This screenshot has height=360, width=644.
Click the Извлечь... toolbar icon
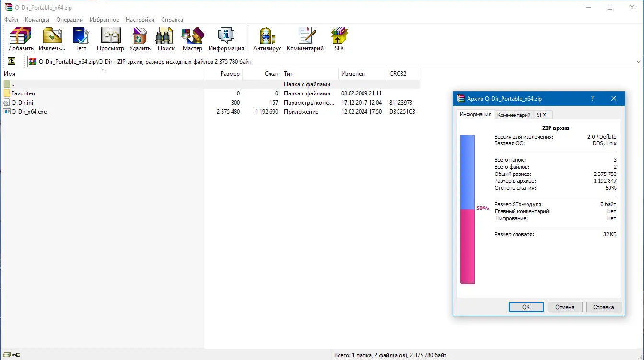pyautogui.click(x=52, y=36)
